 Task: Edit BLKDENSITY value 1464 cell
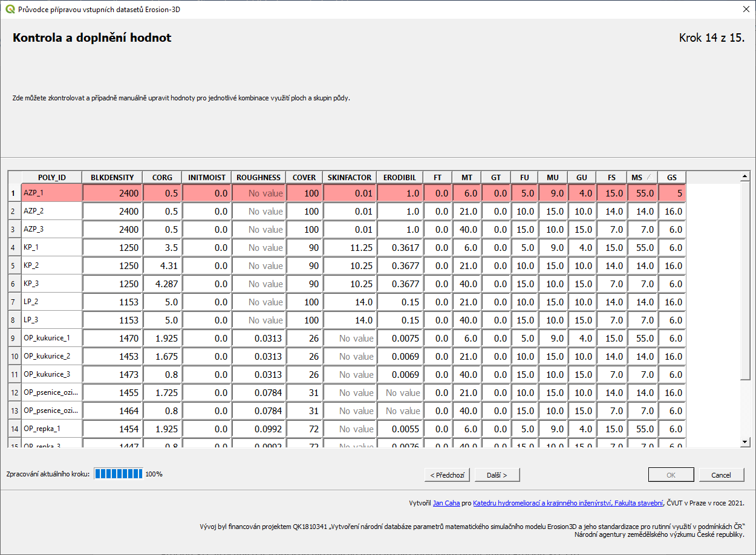point(112,411)
